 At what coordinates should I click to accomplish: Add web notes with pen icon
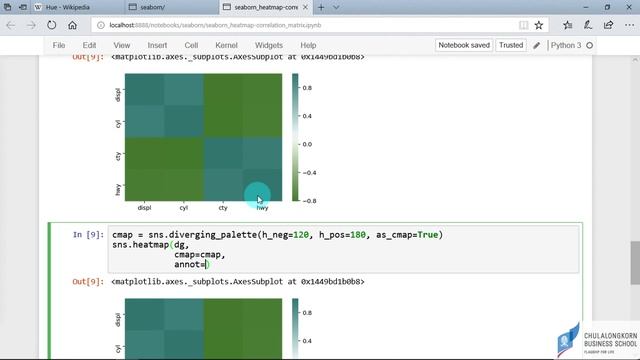click(588, 25)
